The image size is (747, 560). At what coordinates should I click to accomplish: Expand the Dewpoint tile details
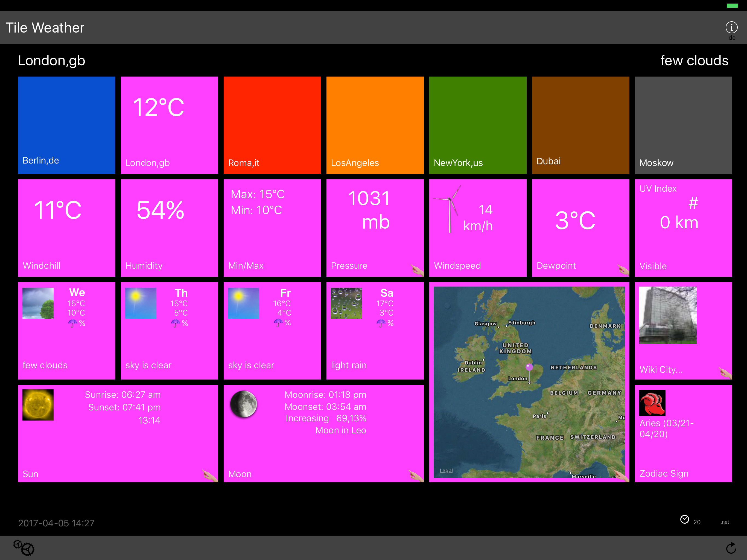(x=580, y=228)
